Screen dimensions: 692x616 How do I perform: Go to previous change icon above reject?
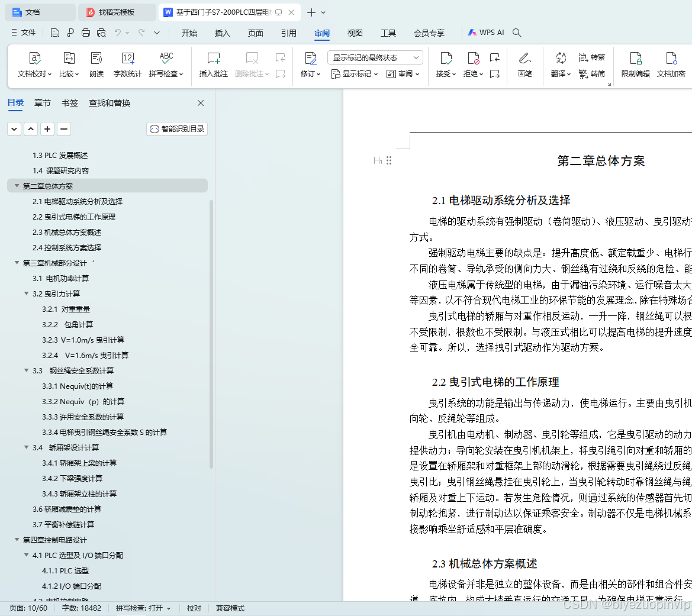(x=495, y=57)
